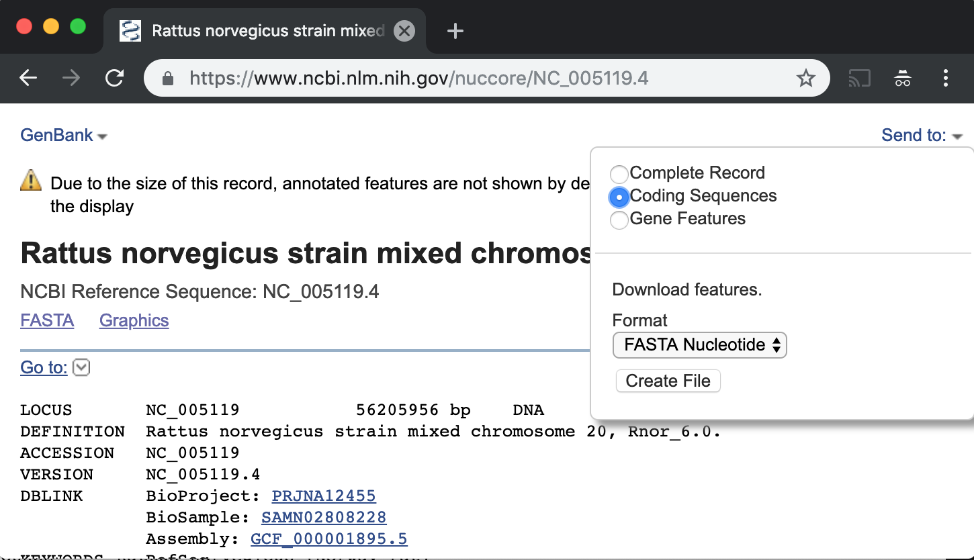Select the Coding Sequences radio button
The image size is (974, 560).
pyautogui.click(x=619, y=197)
